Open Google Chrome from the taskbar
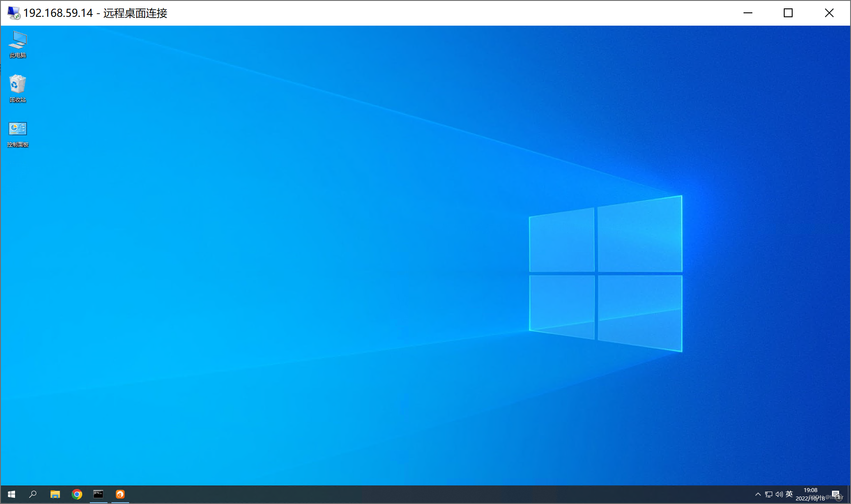This screenshot has height=504, width=851. tap(77, 494)
